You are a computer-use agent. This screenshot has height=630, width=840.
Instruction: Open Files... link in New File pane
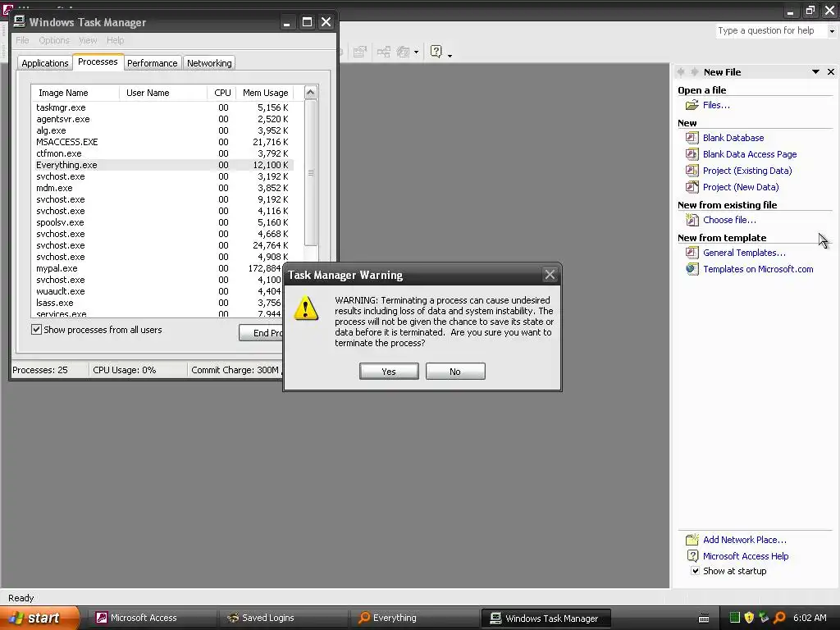click(716, 105)
